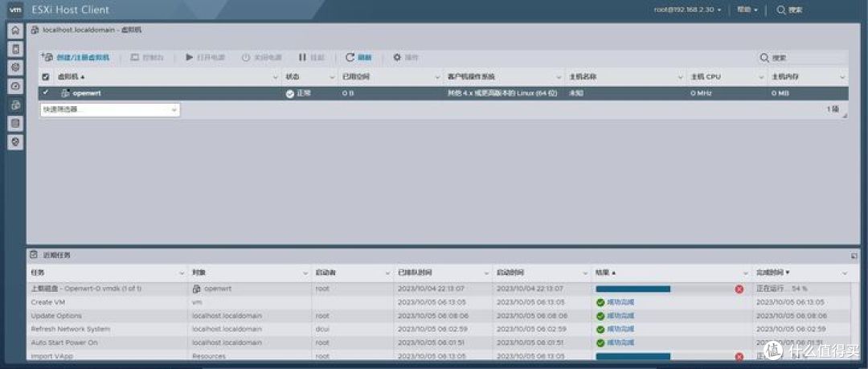This screenshot has width=868, height=369.
Task: Click green check icon in Create VM row
Action: 600,302
